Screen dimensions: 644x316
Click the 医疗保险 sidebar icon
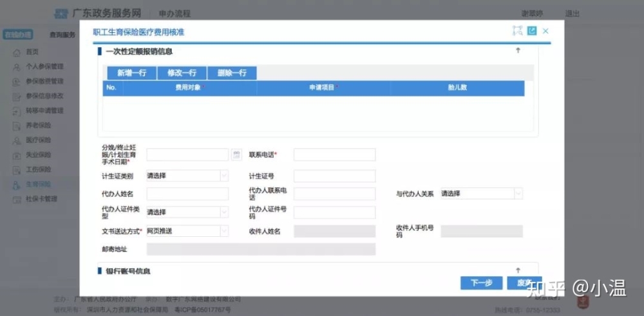coord(17,141)
